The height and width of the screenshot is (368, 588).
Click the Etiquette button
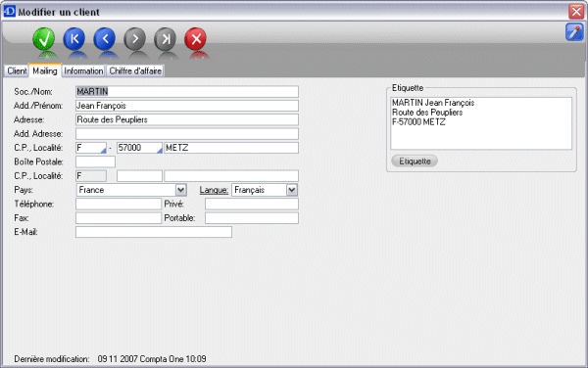(415, 161)
